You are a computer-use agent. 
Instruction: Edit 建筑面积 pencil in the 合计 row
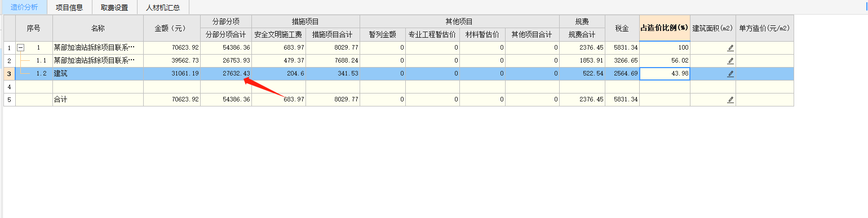tap(730, 100)
